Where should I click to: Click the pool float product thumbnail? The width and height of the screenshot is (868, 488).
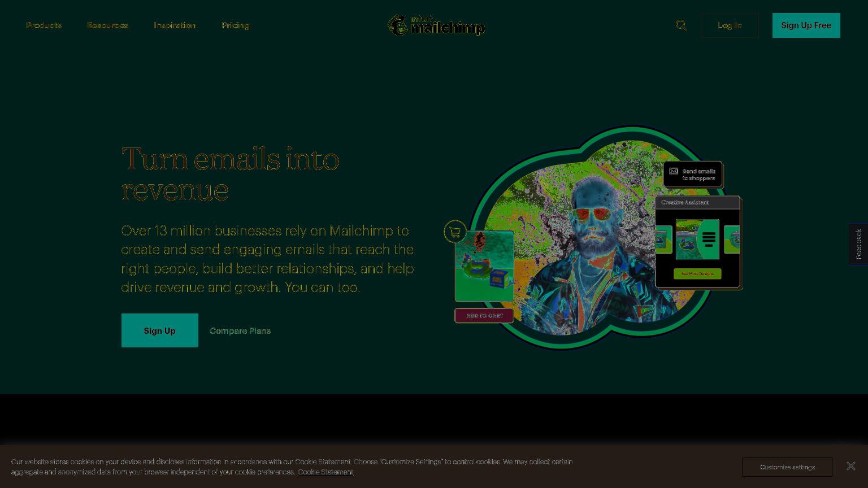click(484, 266)
